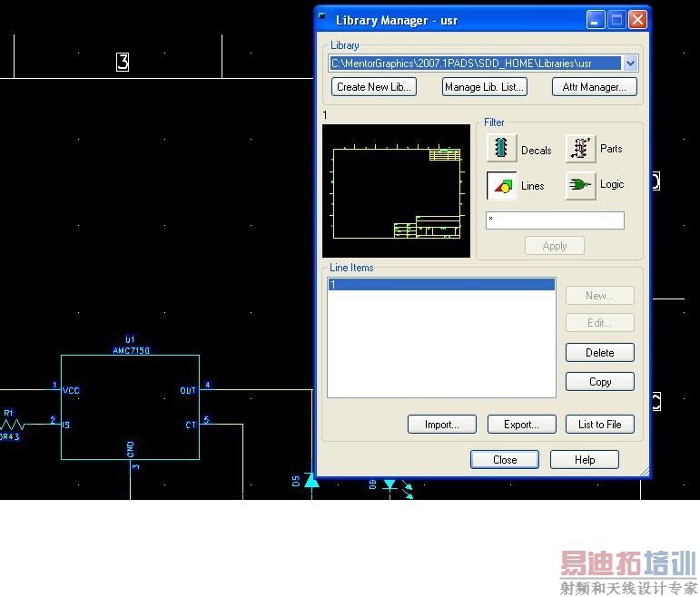This screenshot has height=597, width=700.
Task: Click the IS pin label on U1
Action: coord(66,425)
